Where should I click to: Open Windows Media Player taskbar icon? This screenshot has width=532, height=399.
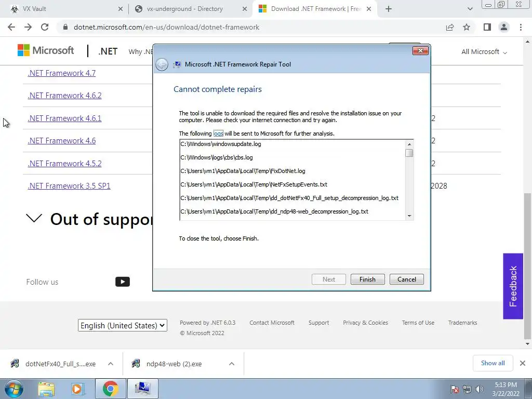click(77, 389)
